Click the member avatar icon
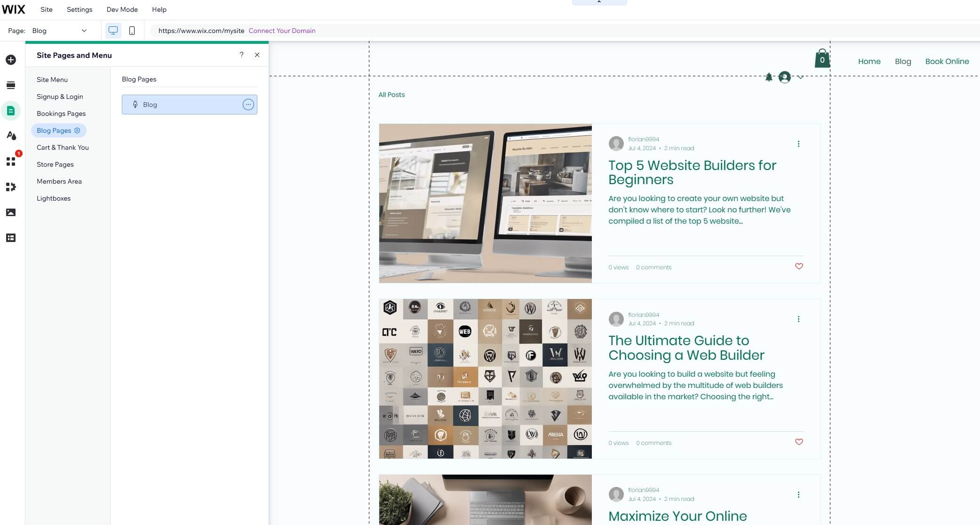Screen dimensions: 980x525 pyautogui.click(x=784, y=77)
